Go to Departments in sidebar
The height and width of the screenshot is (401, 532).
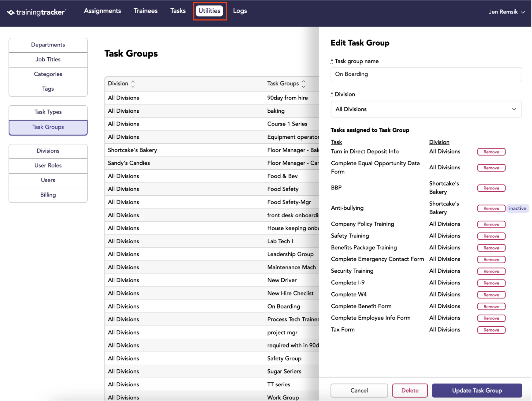(48, 45)
